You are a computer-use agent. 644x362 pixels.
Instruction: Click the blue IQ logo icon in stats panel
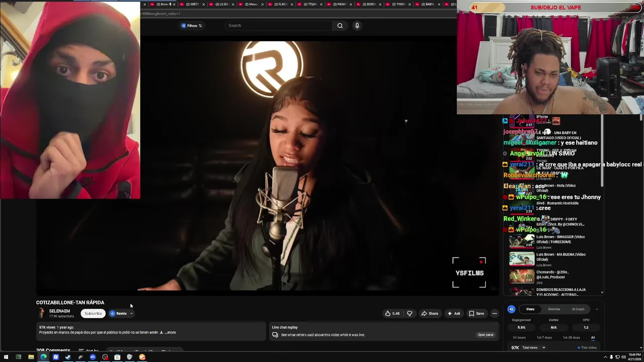coord(511,309)
